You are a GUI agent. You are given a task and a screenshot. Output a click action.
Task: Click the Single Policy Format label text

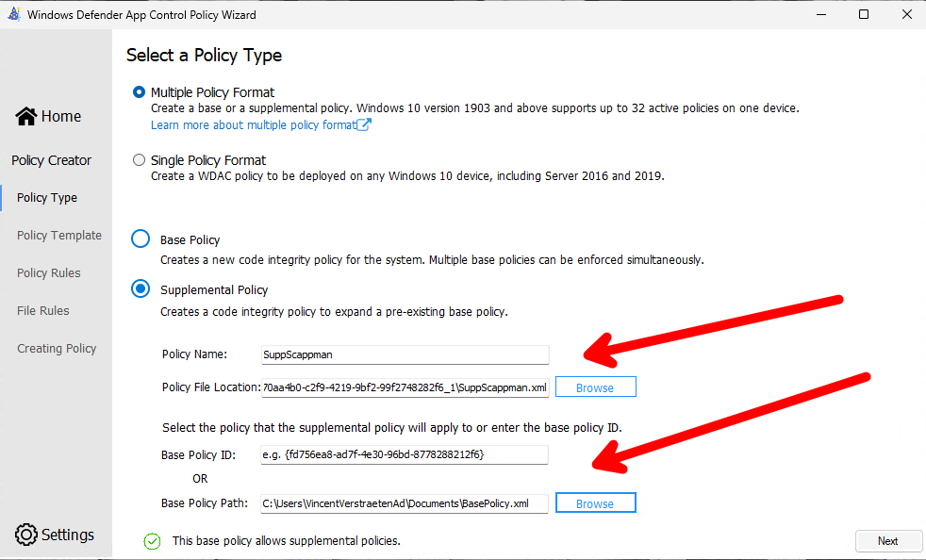point(208,160)
